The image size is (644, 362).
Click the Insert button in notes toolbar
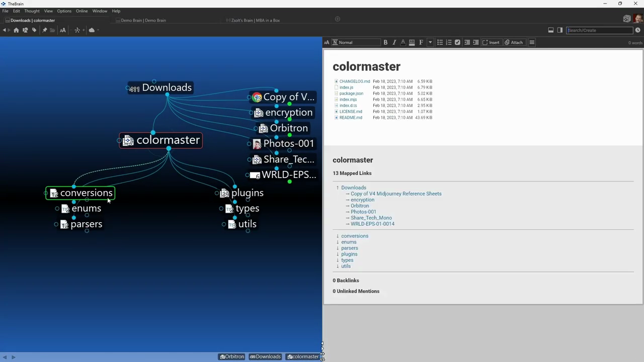coord(491,42)
